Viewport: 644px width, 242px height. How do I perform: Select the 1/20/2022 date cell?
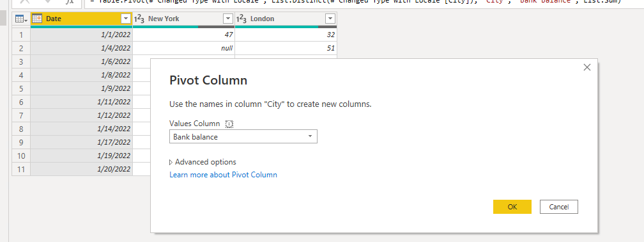[81, 169]
